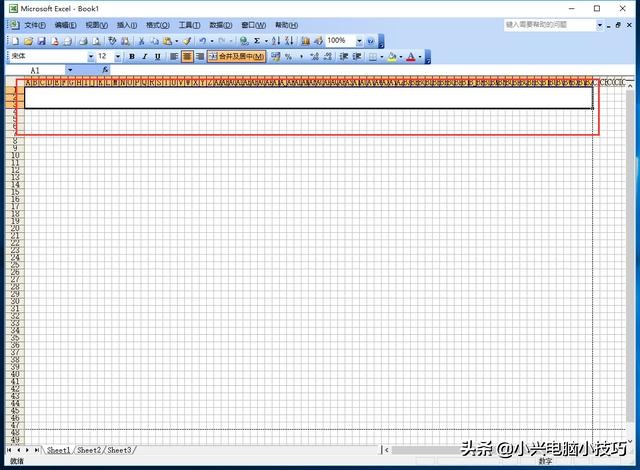This screenshot has width=640, height=470.
Task: Open the 数据(D) menu
Action: pos(220,25)
